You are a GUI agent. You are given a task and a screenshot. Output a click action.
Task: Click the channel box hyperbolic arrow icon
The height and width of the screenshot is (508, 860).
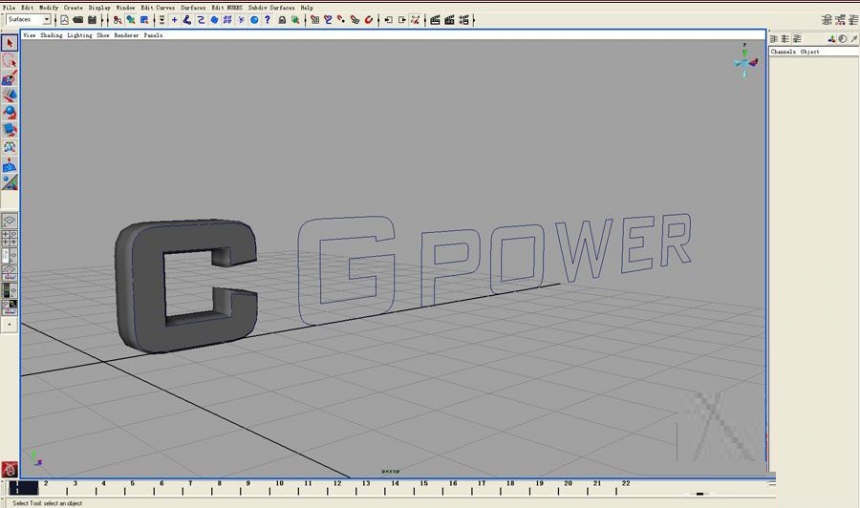[x=853, y=39]
